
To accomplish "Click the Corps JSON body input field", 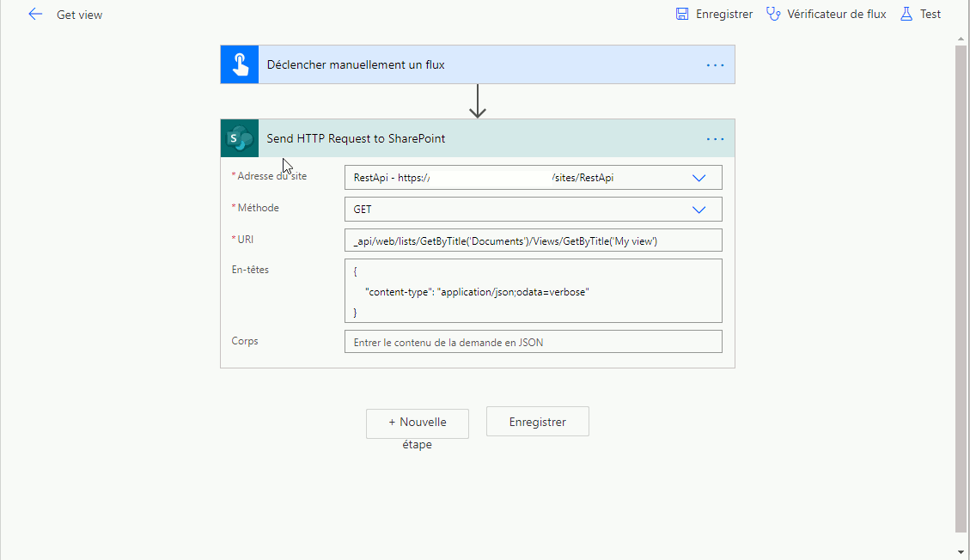I will tap(534, 342).
